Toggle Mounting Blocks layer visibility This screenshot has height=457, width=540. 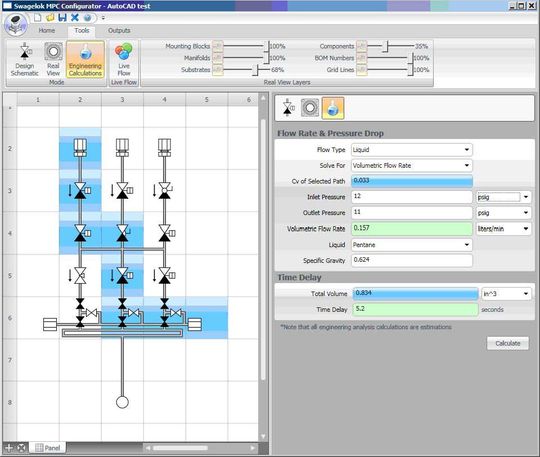coord(217,46)
